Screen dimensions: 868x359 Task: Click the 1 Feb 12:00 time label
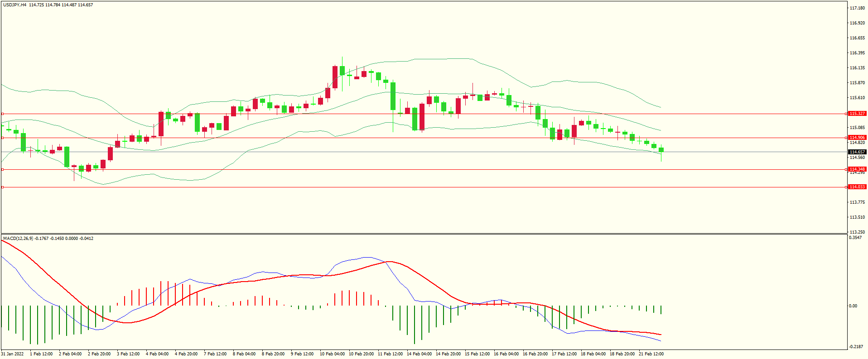tap(41, 354)
